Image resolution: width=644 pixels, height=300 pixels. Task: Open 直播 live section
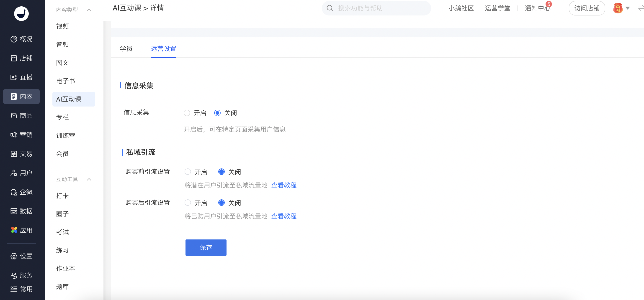coord(21,77)
